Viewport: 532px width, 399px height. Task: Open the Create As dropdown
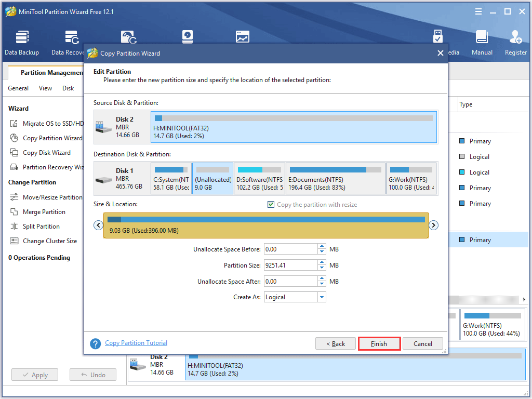pyautogui.click(x=322, y=297)
